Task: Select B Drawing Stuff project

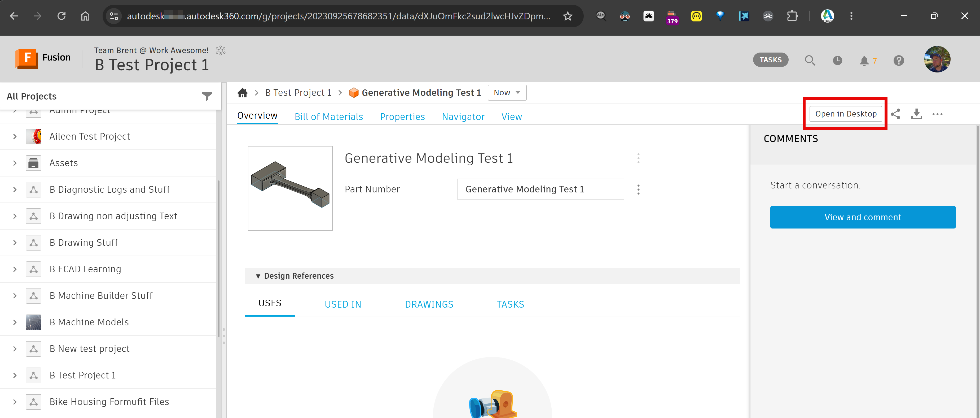Action: 84,243
